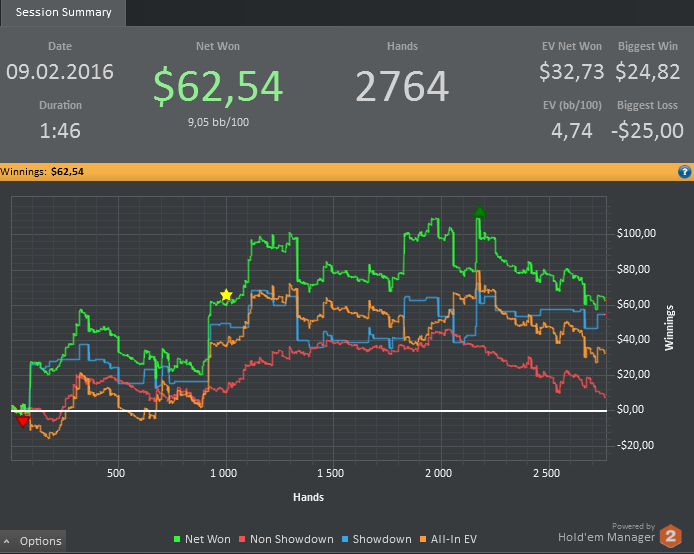The height and width of the screenshot is (554, 694).
Task: Toggle the All-In EV legend swatch
Action: (423, 539)
